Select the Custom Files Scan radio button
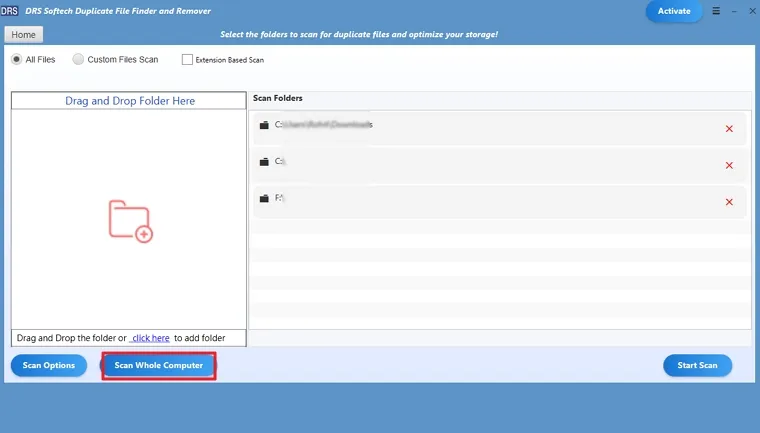Viewport: 760px width, 433px height. coord(78,59)
